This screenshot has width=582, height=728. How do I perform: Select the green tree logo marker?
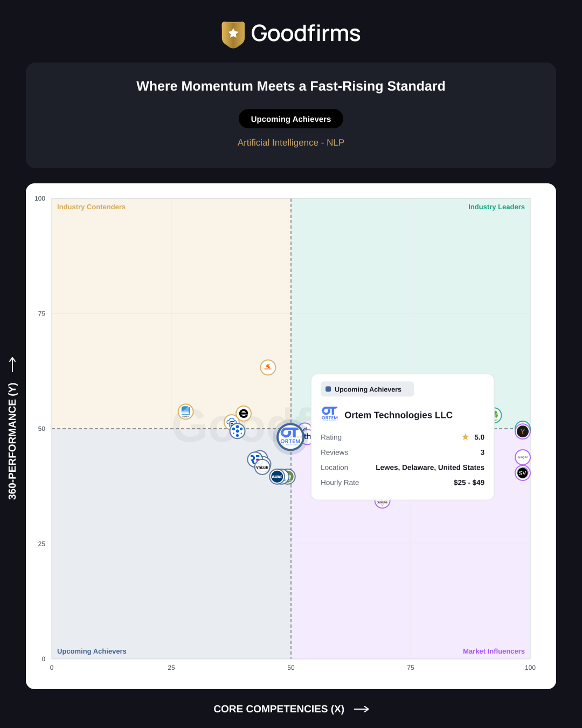496,415
